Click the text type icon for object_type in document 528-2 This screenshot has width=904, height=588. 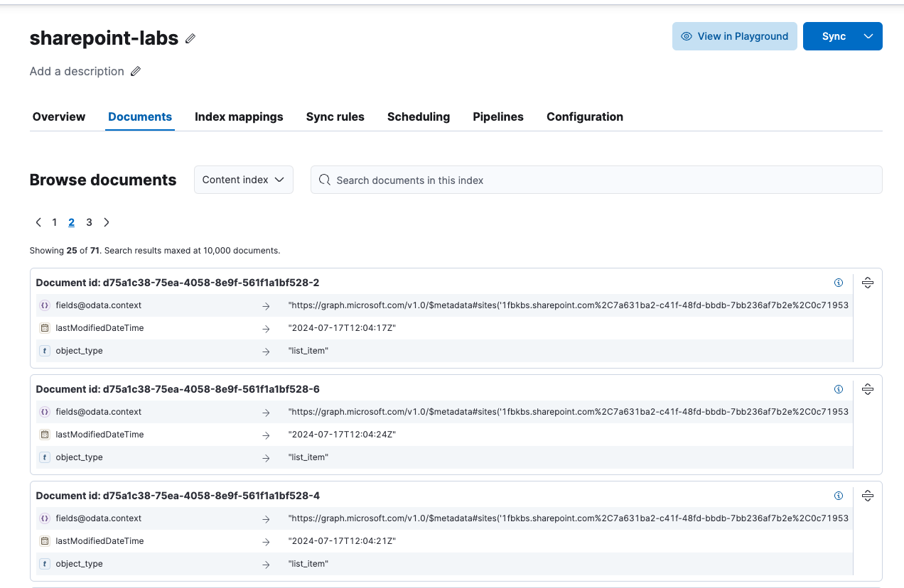click(x=45, y=351)
